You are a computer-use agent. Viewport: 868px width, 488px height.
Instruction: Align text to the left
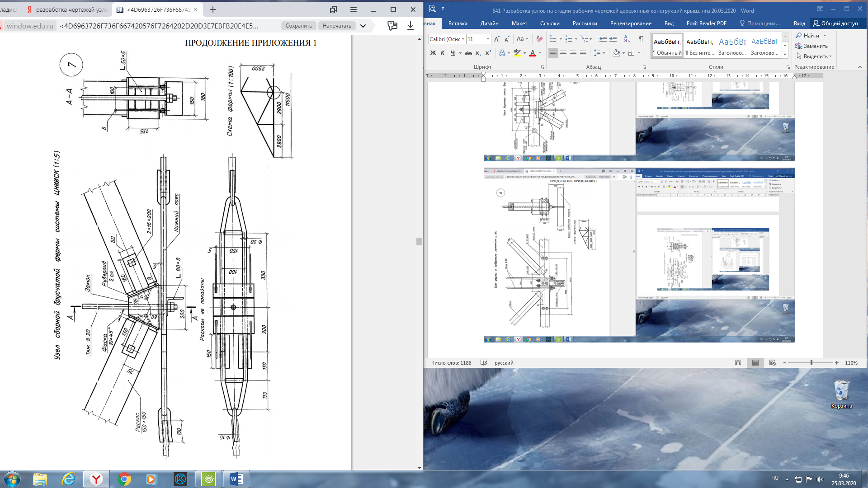[x=553, y=53]
